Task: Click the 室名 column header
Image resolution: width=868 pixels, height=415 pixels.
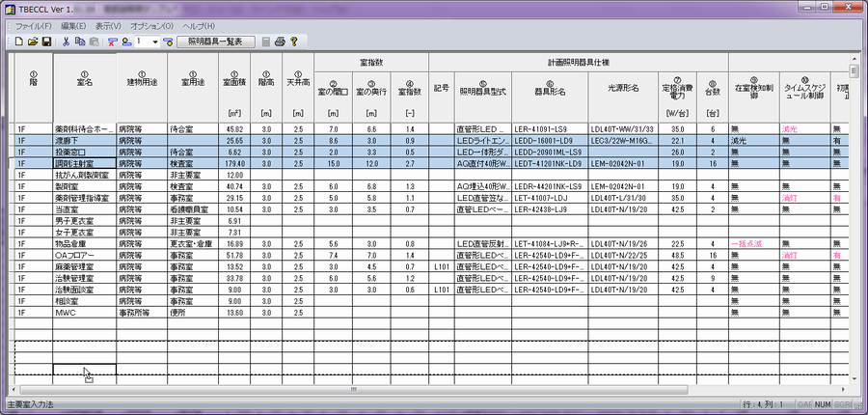Action: point(83,85)
